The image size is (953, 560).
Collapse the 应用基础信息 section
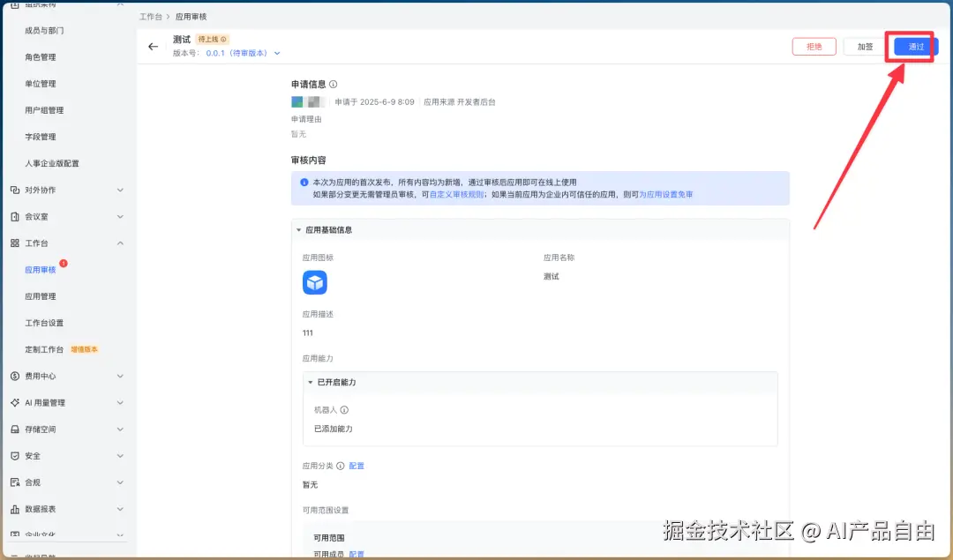point(301,229)
